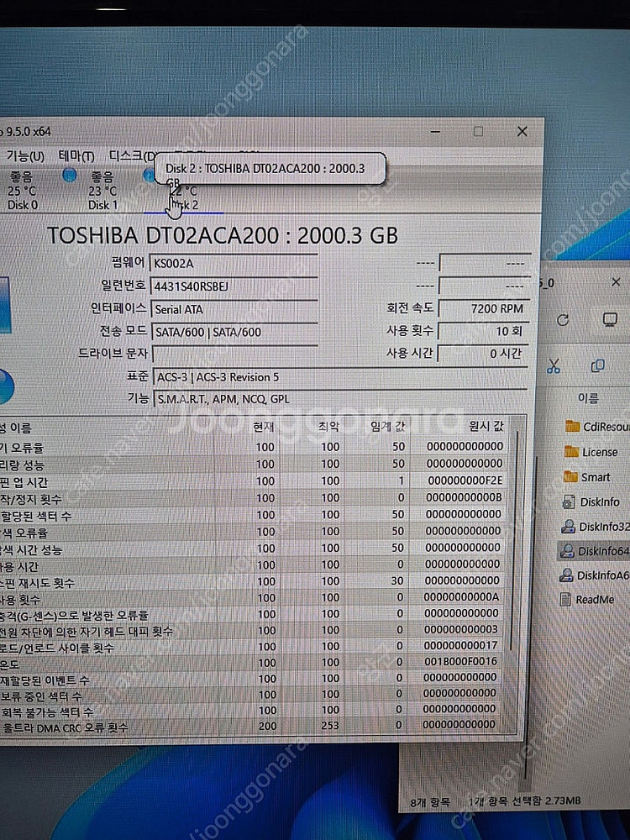630x840 pixels.
Task: Select the DiskInfoA64 executable
Action: (594, 575)
